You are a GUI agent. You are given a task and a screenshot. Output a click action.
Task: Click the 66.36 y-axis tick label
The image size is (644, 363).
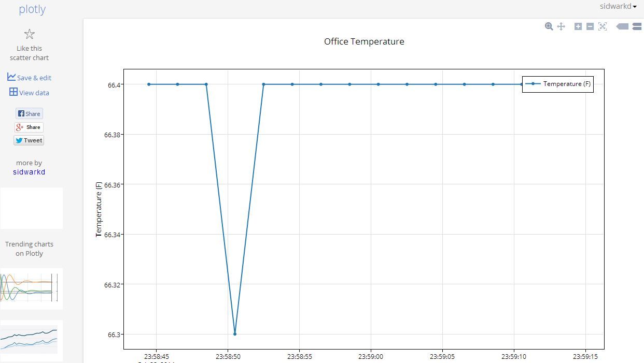(x=113, y=184)
